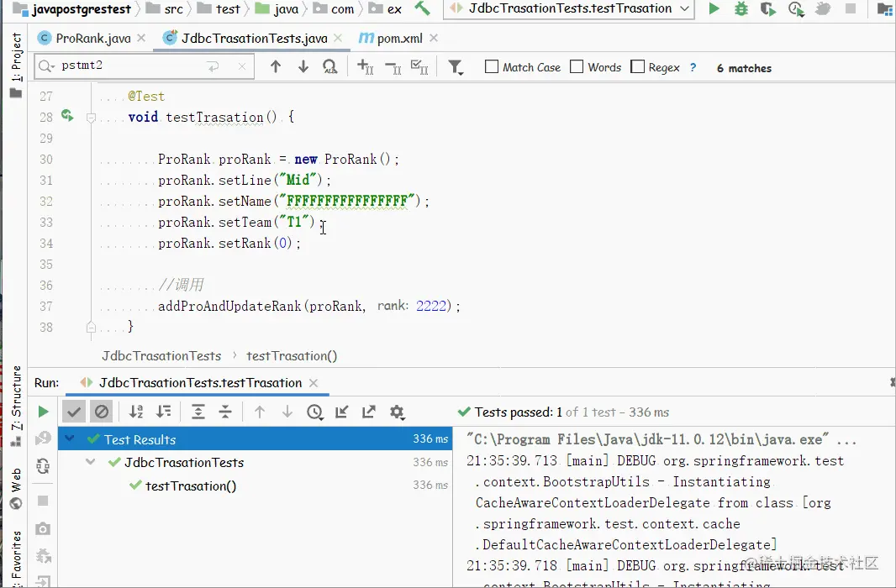Enable the Match Case checkbox
Screen dimensions: 896x588
click(x=492, y=67)
